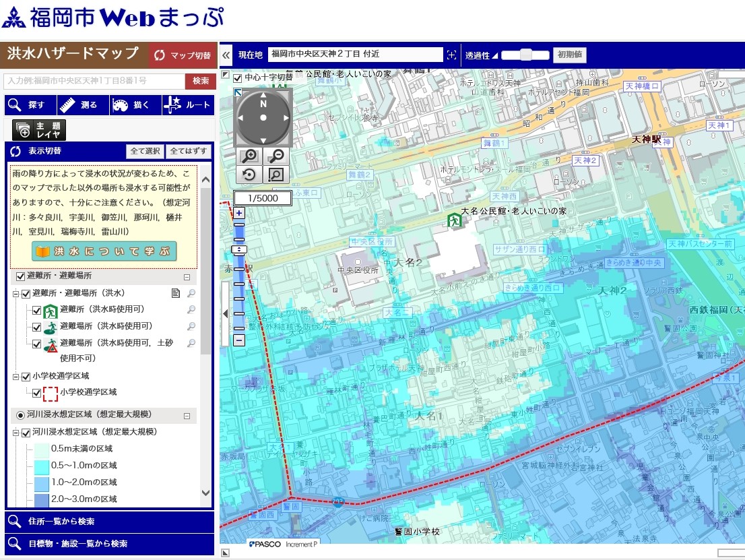Pan map west on compass

240,117
